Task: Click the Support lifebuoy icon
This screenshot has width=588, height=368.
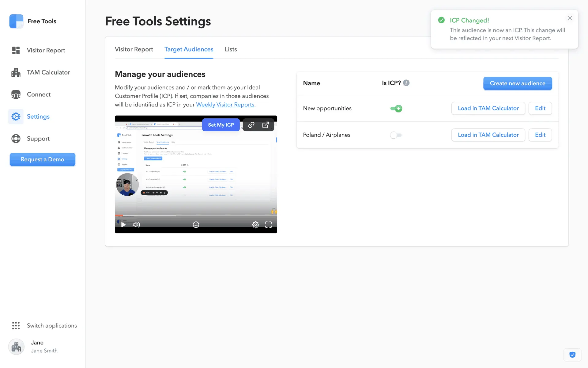Action: click(16, 139)
